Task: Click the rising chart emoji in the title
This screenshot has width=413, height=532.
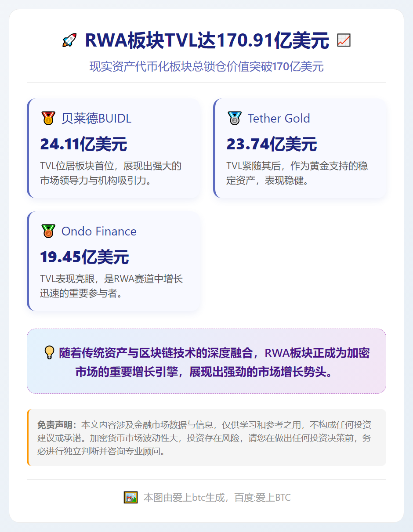Action: 344,40
